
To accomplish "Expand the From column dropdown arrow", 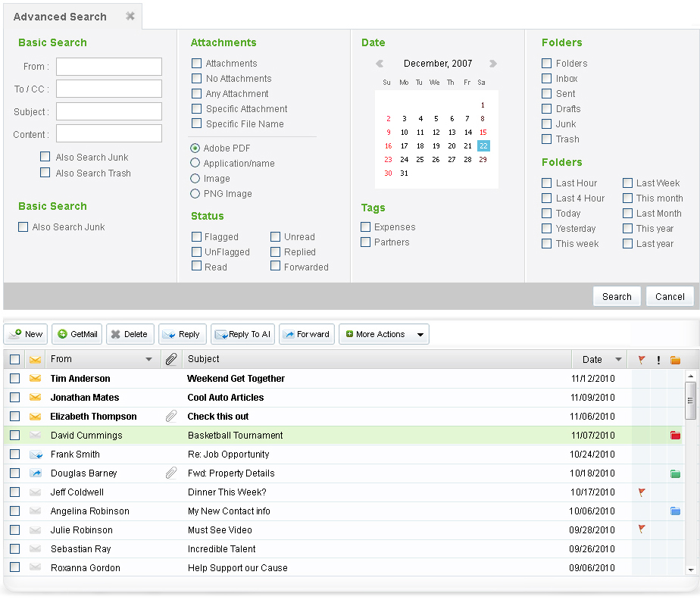I will pyautogui.click(x=148, y=360).
